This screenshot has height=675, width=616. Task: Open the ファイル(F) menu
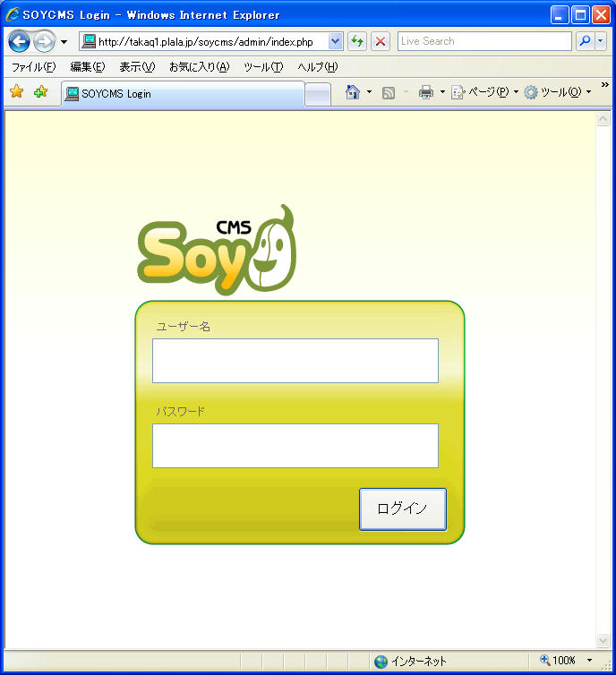(34, 67)
